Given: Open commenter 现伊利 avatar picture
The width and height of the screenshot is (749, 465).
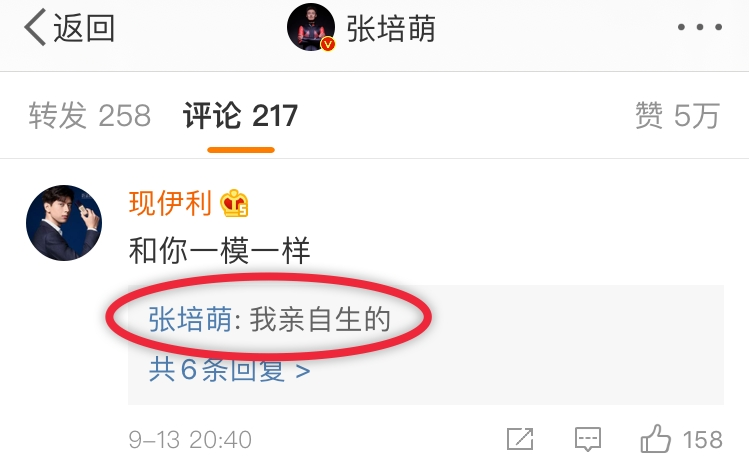Looking at the screenshot, I should coord(64,223).
